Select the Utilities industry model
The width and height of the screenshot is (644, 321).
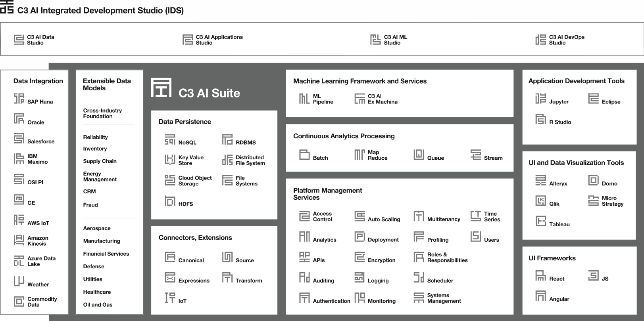click(92, 279)
